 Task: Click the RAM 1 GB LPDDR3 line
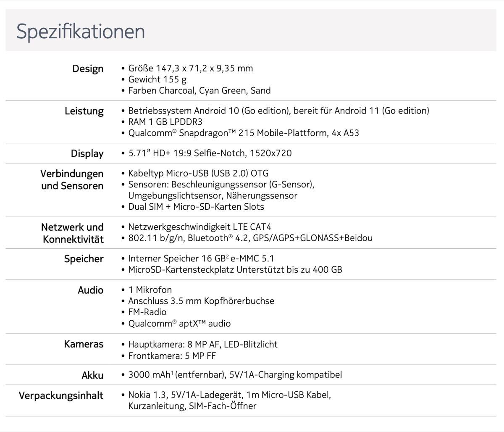[165, 122]
